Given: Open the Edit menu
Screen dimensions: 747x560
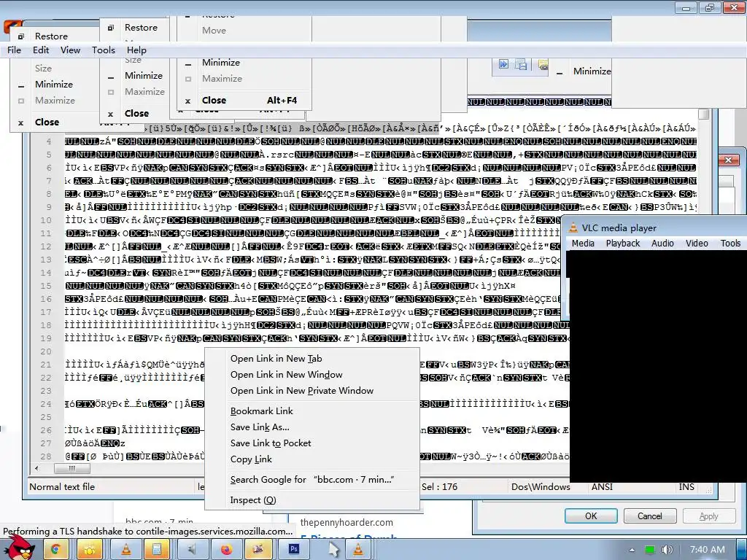Looking at the screenshot, I should coord(41,50).
